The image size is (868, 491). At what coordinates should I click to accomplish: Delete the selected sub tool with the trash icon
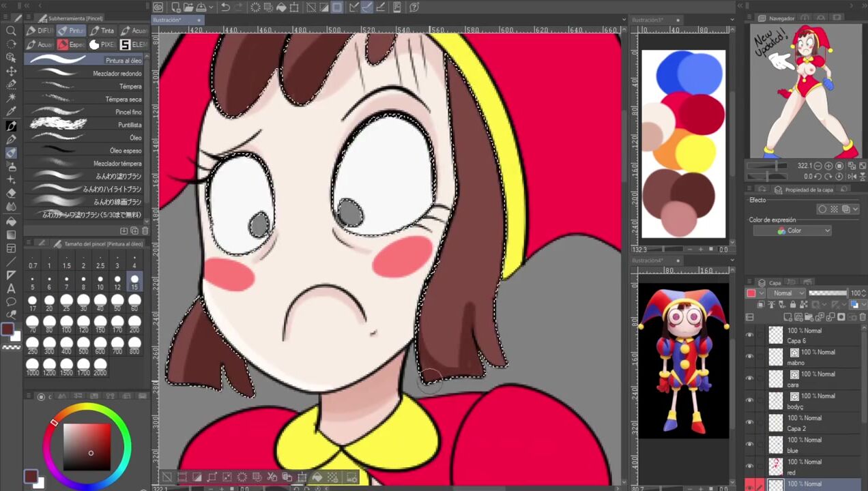(x=144, y=231)
